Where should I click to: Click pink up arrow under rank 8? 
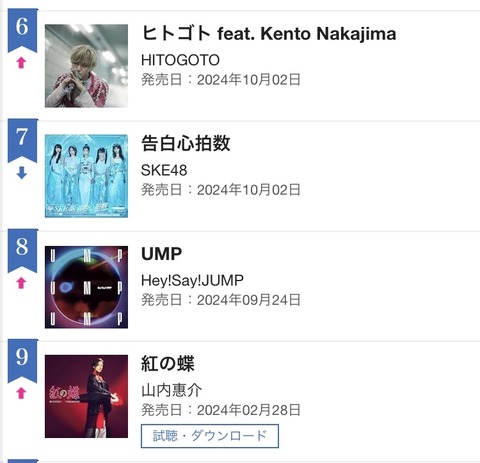coord(21,283)
